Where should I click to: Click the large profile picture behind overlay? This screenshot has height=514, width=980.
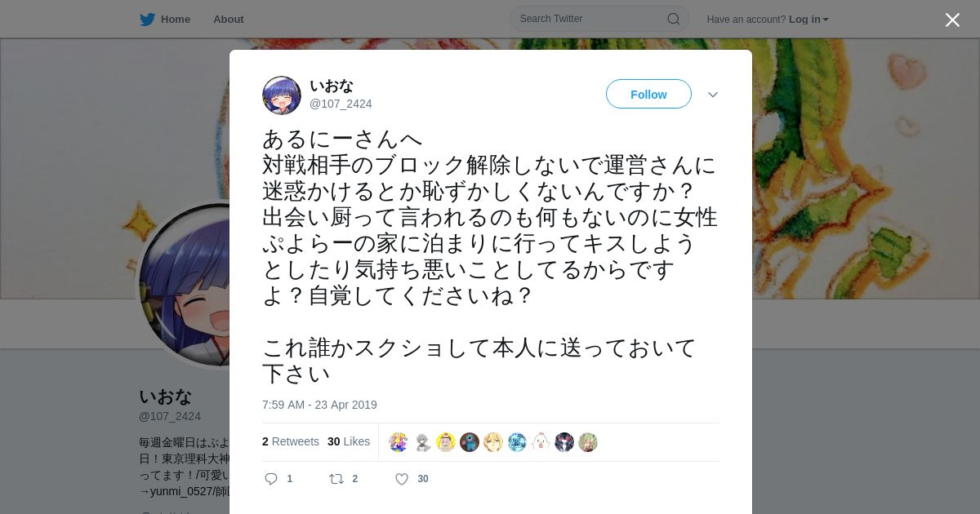pyautogui.click(x=184, y=285)
